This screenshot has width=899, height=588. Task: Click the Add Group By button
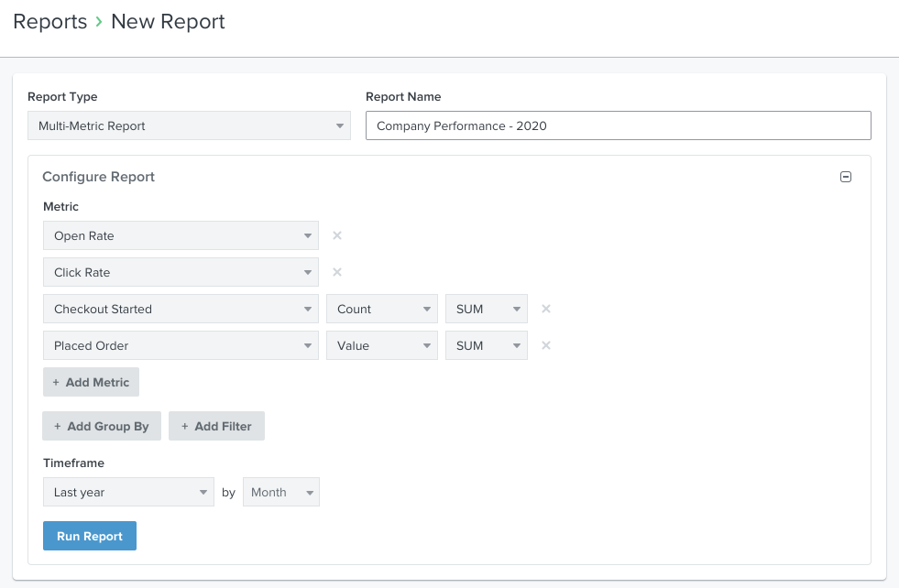(x=102, y=426)
